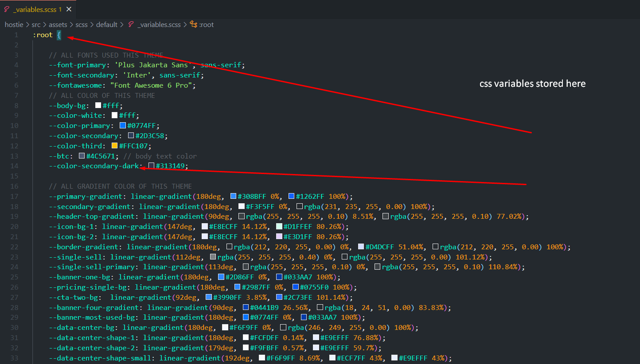Click the --color-secondary-dark variable
The image size is (640, 364).
94,166
